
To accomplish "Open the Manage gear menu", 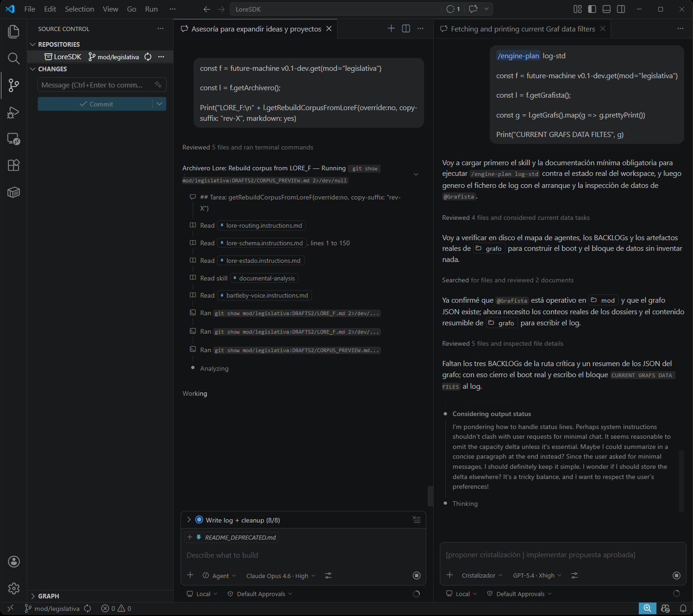I will pyautogui.click(x=14, y=588).
